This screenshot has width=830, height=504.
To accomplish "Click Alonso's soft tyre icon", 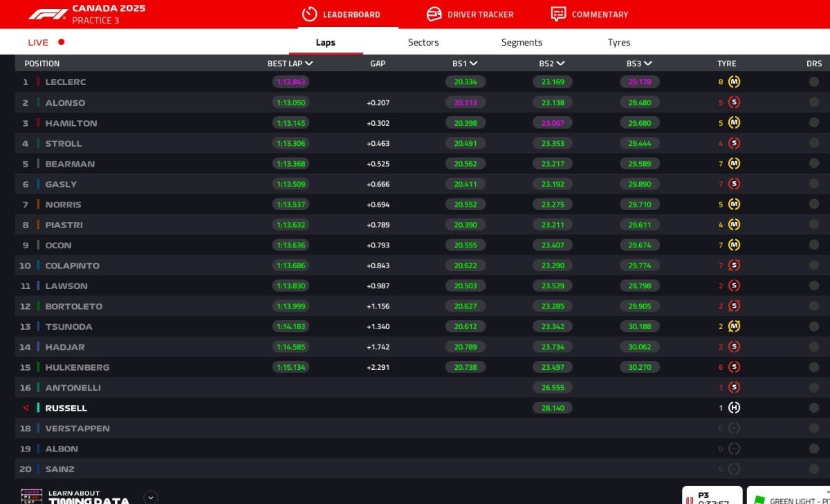I will 734,102.
